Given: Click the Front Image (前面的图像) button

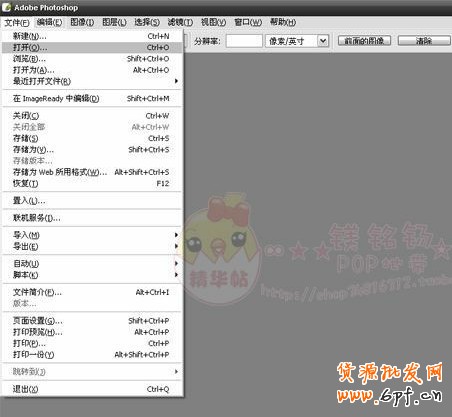Looking at the screenshot, I should tap(364, 41).
